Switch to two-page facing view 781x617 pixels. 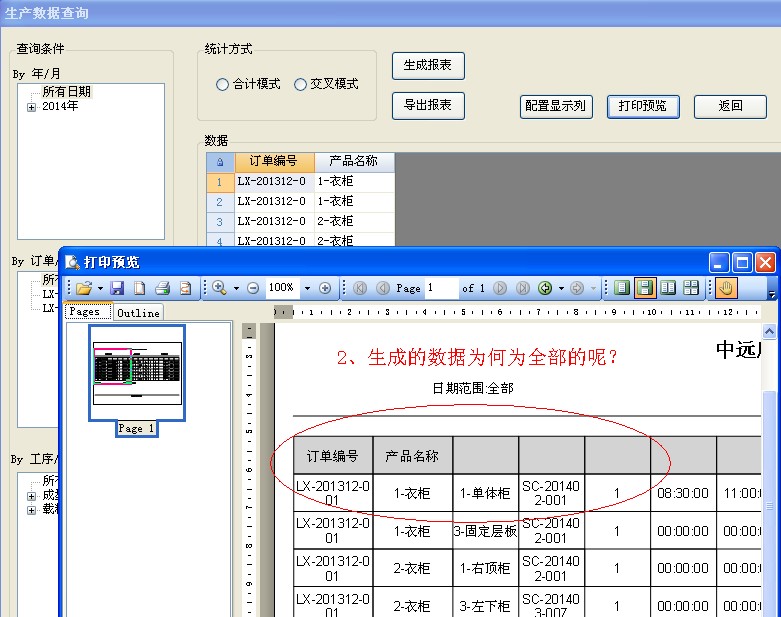click(667, 288)
